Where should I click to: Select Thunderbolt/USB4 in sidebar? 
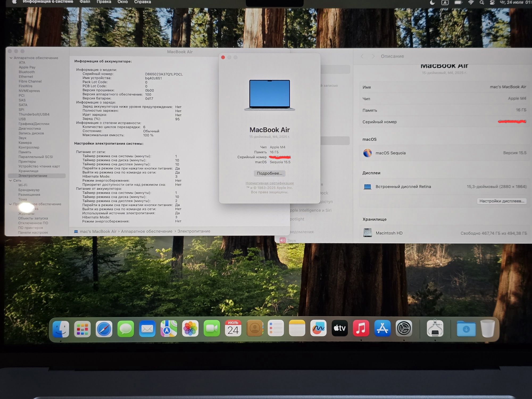point(34,114)
